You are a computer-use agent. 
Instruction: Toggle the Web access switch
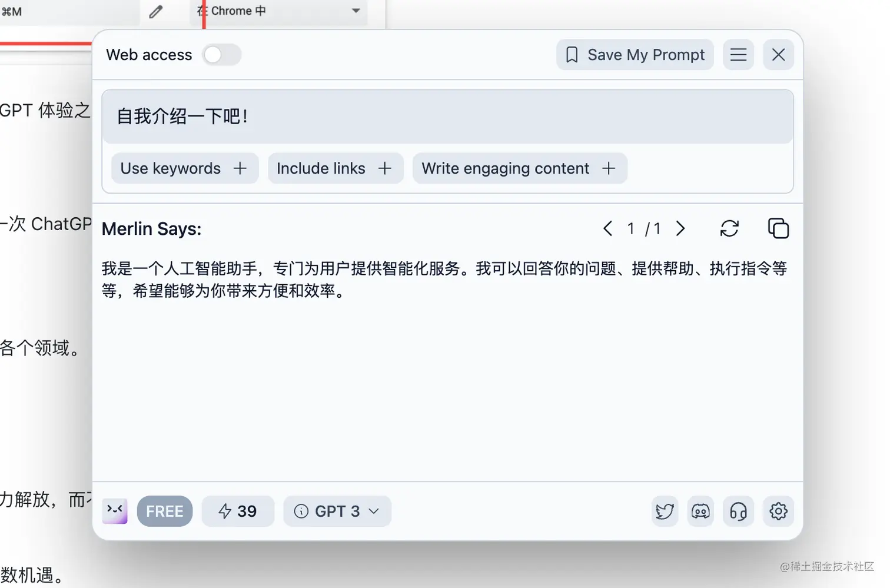(x=221, y=55)
